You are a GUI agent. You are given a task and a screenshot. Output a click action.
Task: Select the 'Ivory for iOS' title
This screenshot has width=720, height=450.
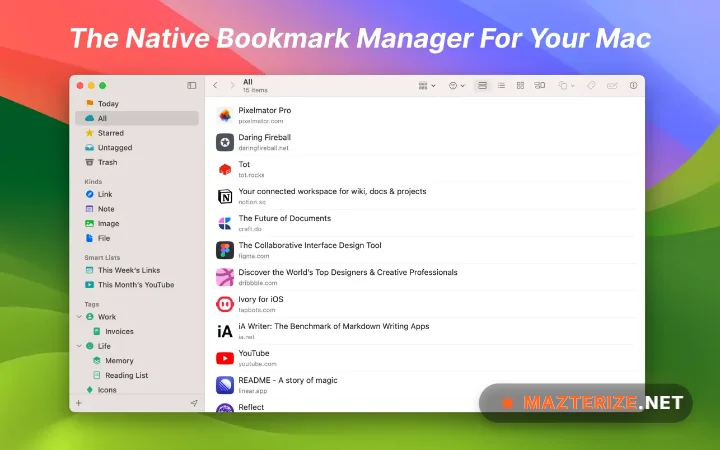pos(260,299)
